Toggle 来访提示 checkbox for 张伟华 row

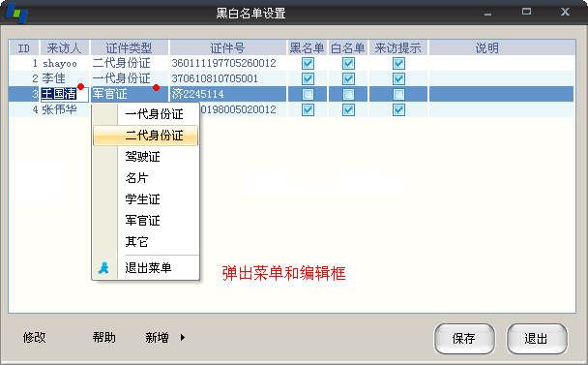(x=398, y=109)
